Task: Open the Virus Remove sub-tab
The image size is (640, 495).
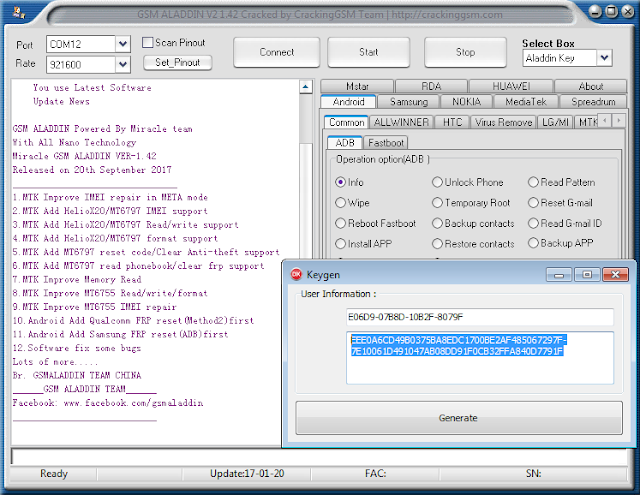Action: click(x=503, y=122)
